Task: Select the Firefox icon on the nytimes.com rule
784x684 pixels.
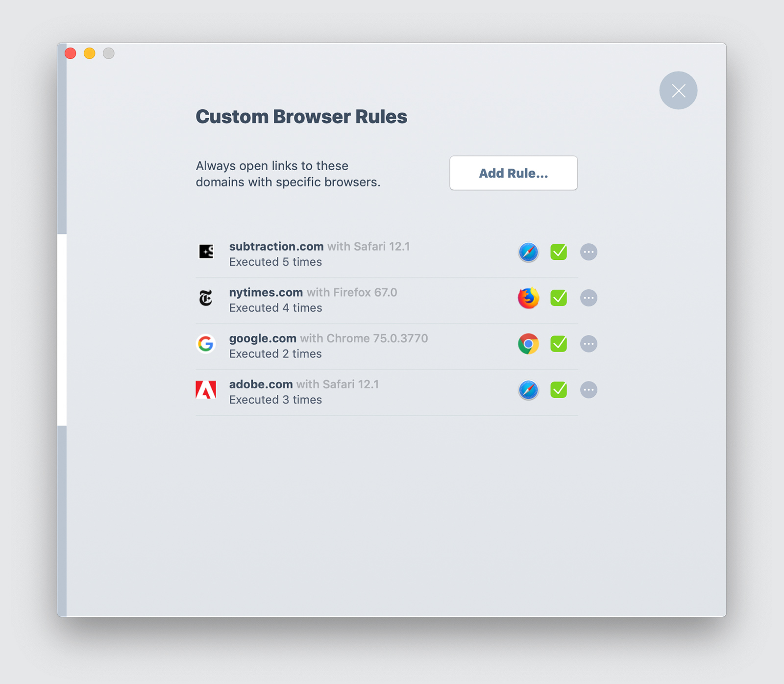Action: point(528,298)
